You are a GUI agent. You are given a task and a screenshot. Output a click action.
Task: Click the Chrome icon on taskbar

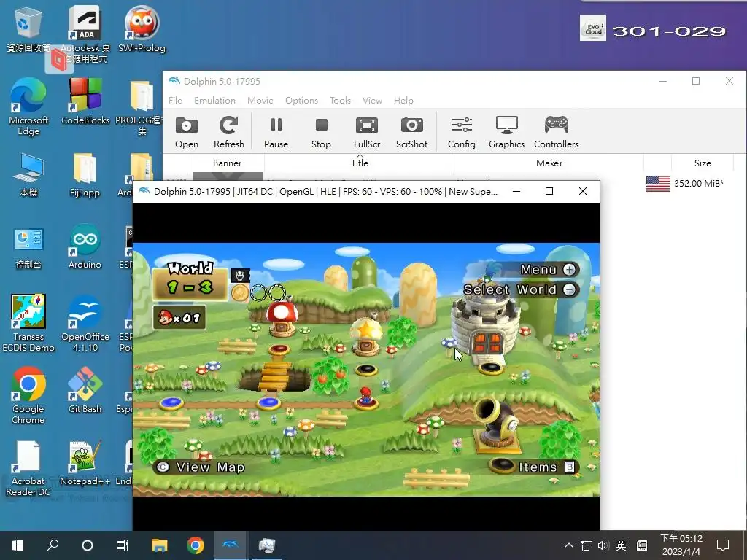tap(196, 545)
